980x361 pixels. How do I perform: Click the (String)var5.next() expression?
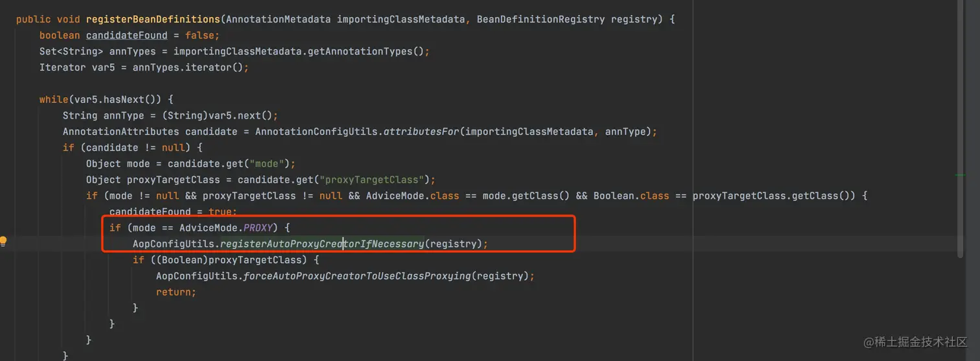217,115
